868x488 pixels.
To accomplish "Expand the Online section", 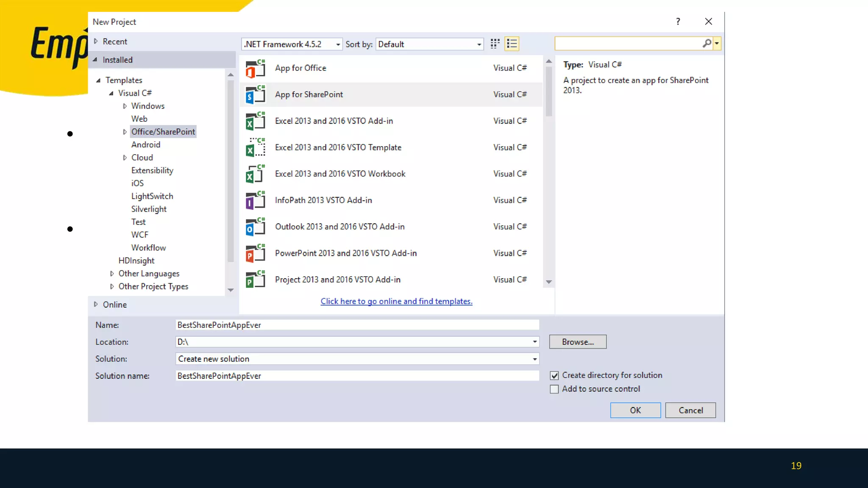I will (x=96, y=304).
